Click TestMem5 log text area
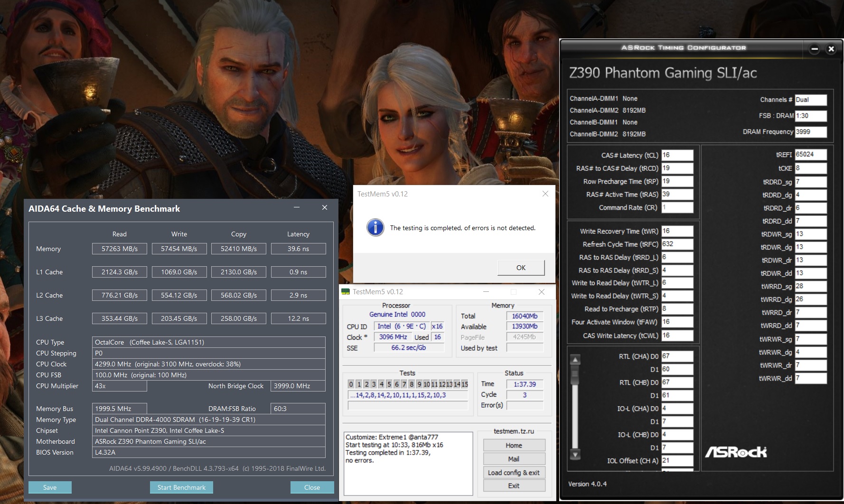Viewport: 844px width, 504px height. pyautogui.click(x=408, y=463)
